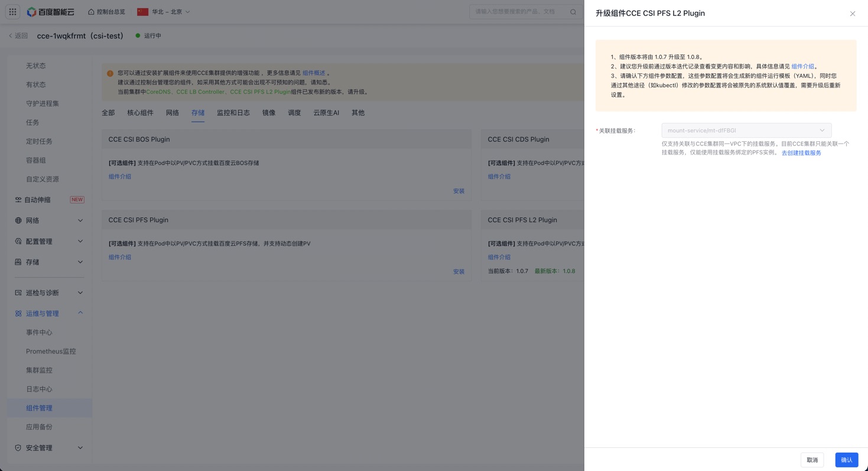Open 无状态 in the sidebar
Image resolution: width=868 pixels, height=471 pixels.
36,66
